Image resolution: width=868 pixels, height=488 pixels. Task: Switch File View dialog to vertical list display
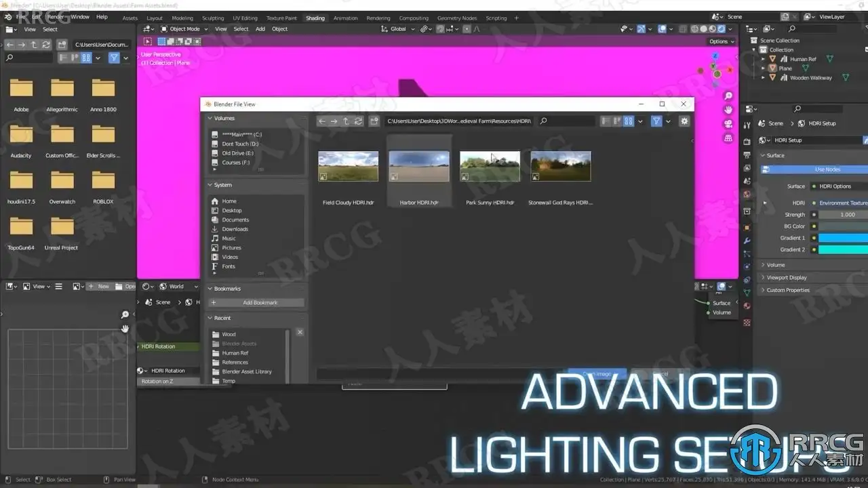pyautogui.click(x=605, y=121)
